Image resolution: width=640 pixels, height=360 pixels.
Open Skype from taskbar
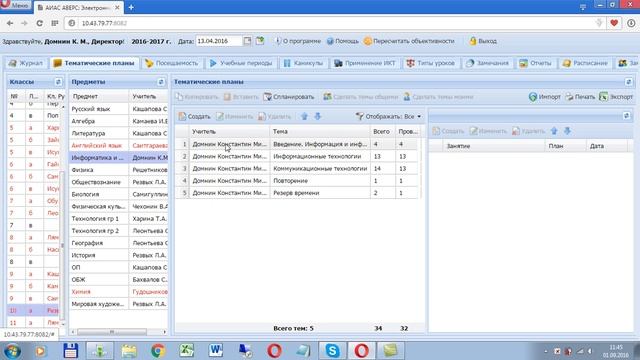coord(333,351)
